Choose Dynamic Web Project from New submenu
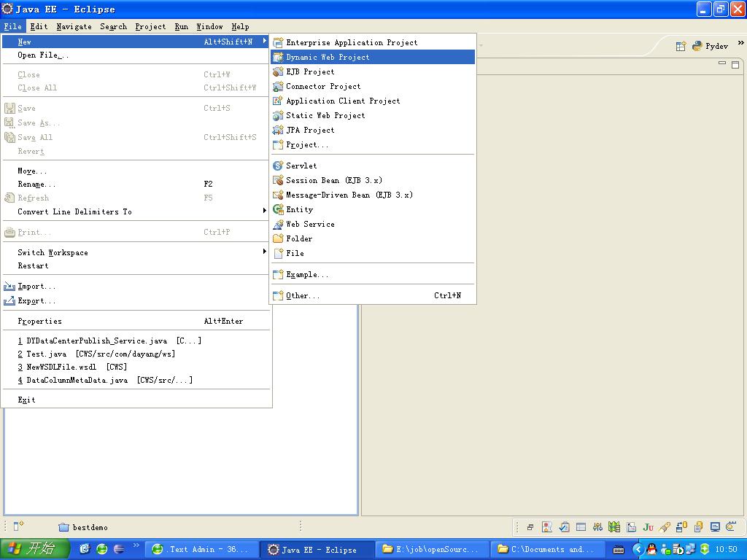This screenshot has width=747, height=560. pos(373,57)
